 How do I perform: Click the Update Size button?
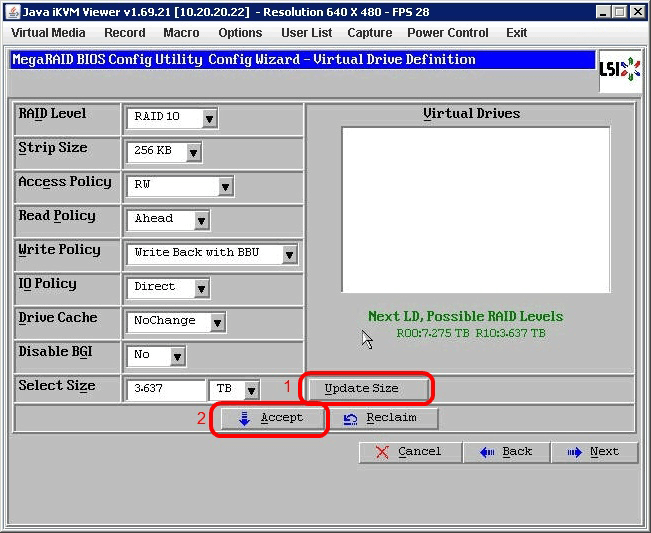[x=361, y=388]
